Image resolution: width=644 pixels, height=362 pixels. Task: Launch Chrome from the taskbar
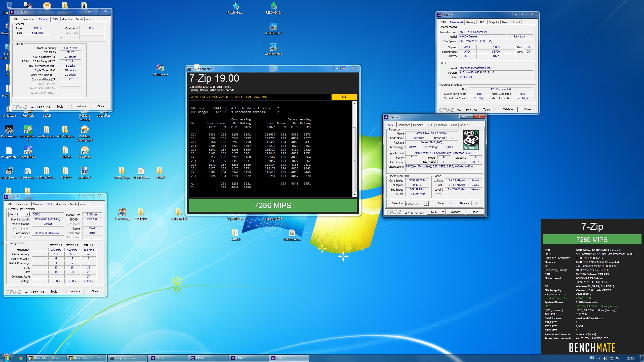coord(20,358)
